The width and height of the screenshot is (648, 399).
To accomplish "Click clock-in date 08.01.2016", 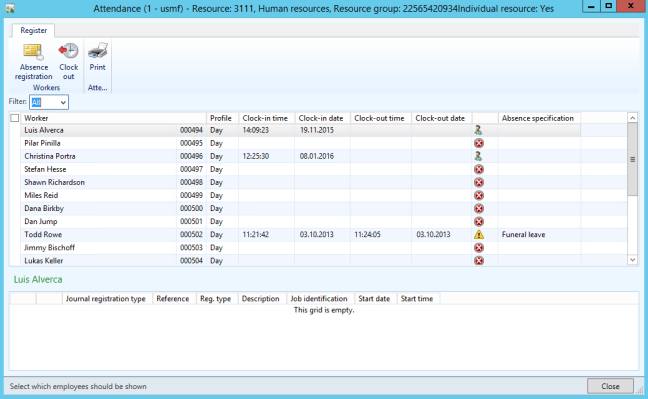I will [x=317, y=156].
